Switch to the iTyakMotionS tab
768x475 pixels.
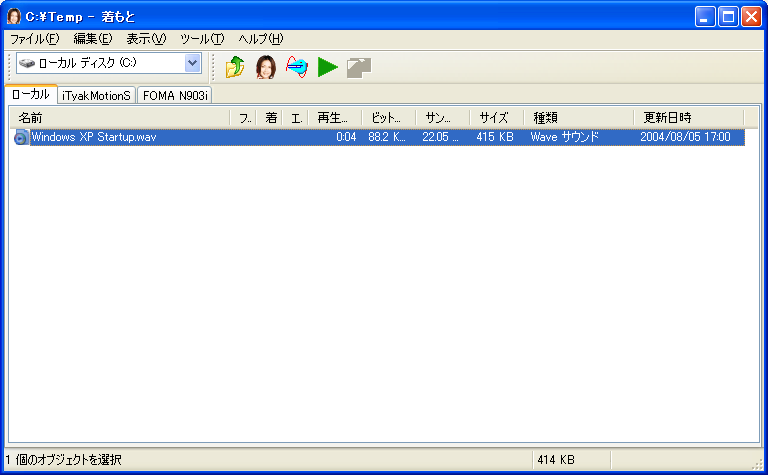[96, 95]
